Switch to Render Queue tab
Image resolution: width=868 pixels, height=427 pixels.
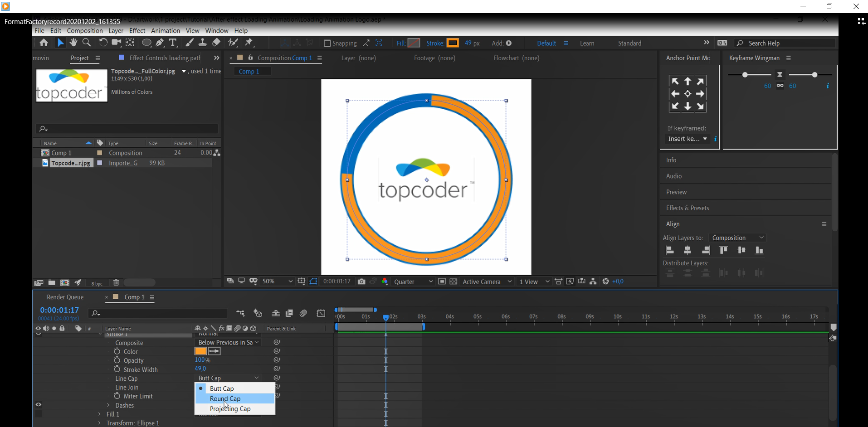(x=65, y=297)
